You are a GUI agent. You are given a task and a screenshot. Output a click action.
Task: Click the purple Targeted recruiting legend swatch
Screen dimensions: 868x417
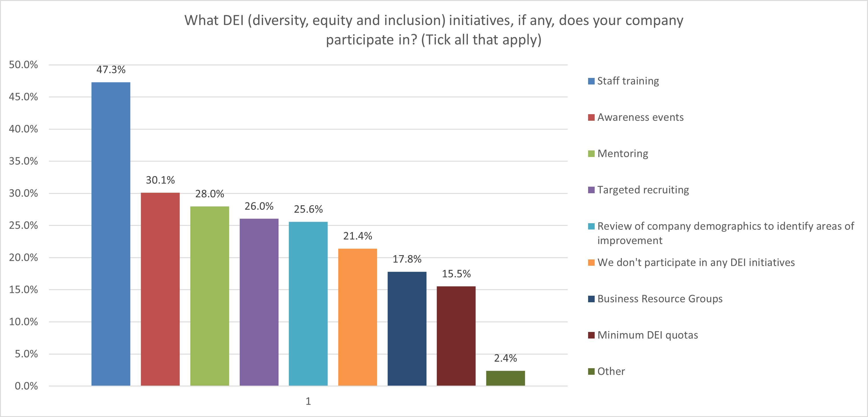coord(591,190)
